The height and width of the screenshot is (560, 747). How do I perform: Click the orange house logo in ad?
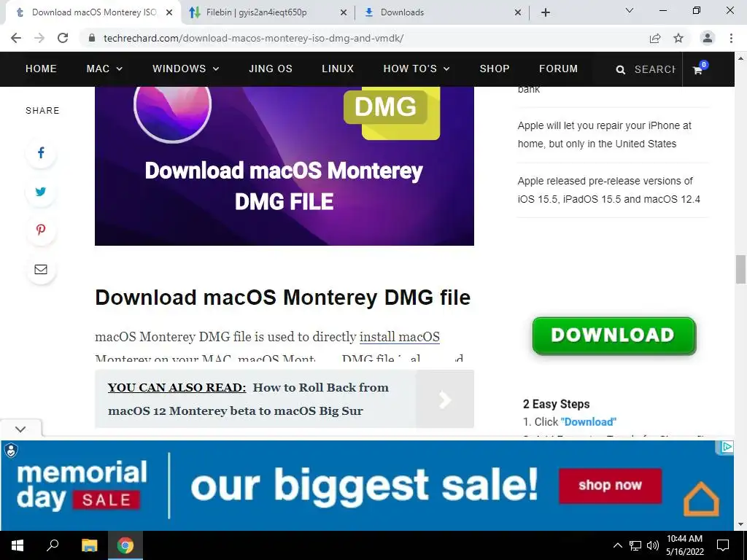(x=701, y=499)
